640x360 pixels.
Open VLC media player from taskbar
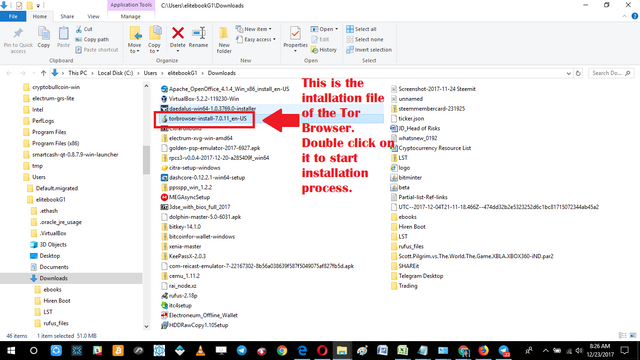click(x=200, y=351)
